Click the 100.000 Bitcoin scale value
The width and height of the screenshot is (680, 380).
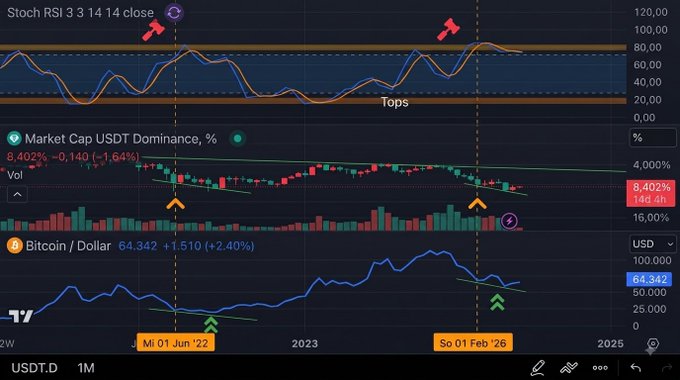click(652, 261)
